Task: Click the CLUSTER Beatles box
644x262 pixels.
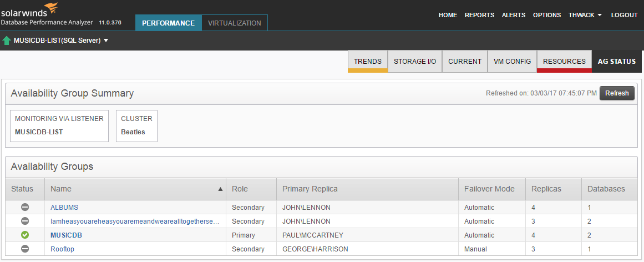Action: [x=136, y=126]
